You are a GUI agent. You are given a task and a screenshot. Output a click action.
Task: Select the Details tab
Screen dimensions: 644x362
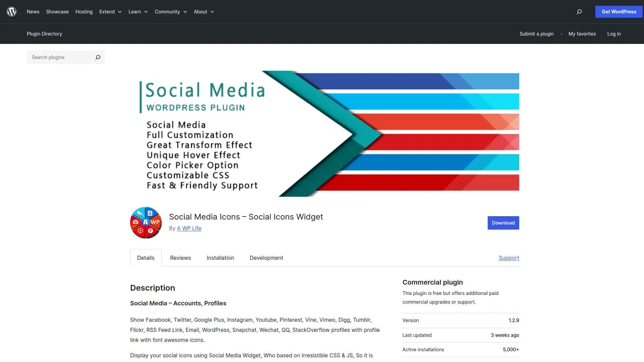146,258
